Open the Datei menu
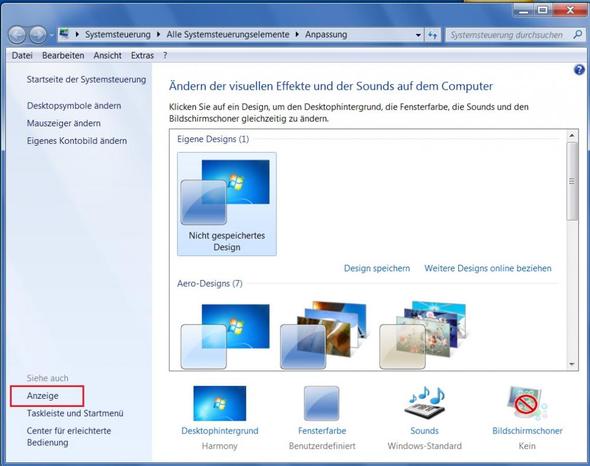Viewport: 590px width, 466px height. tap(22, 55)
